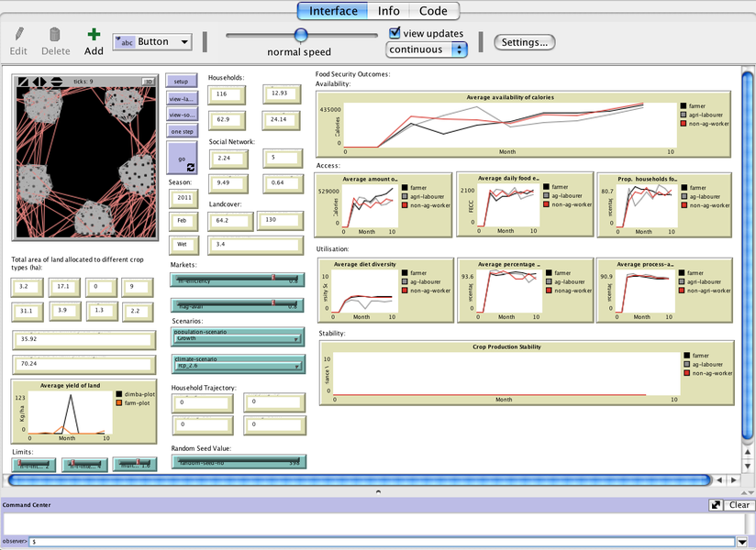The image size is (756, 550).
Task: Open the continuous update mode dropdown
Action: tap(427, 49)
